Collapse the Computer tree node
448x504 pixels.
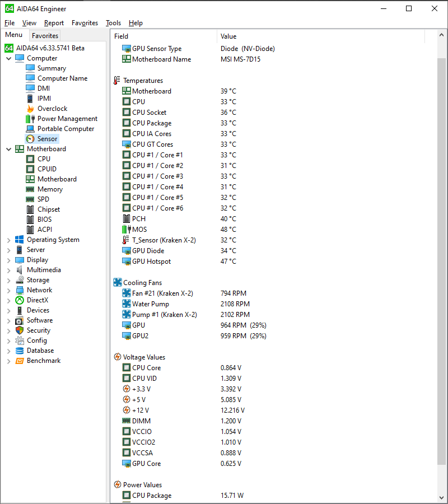point(8,58)
